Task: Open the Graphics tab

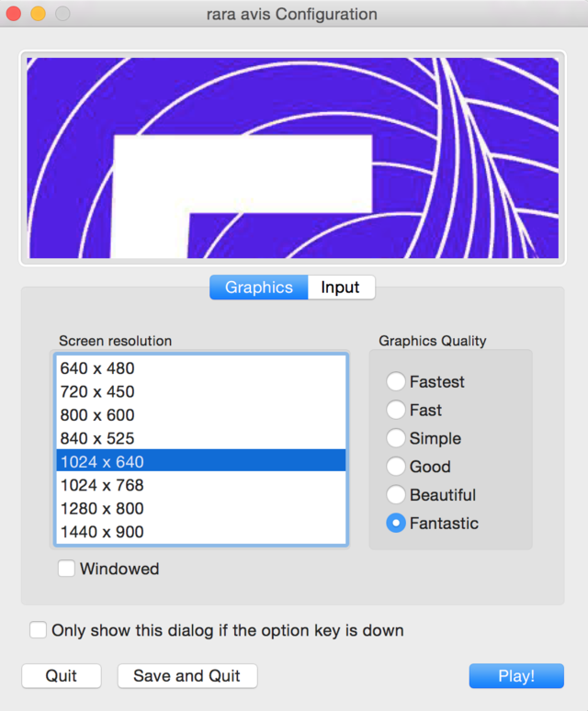Action: (258, 288)
